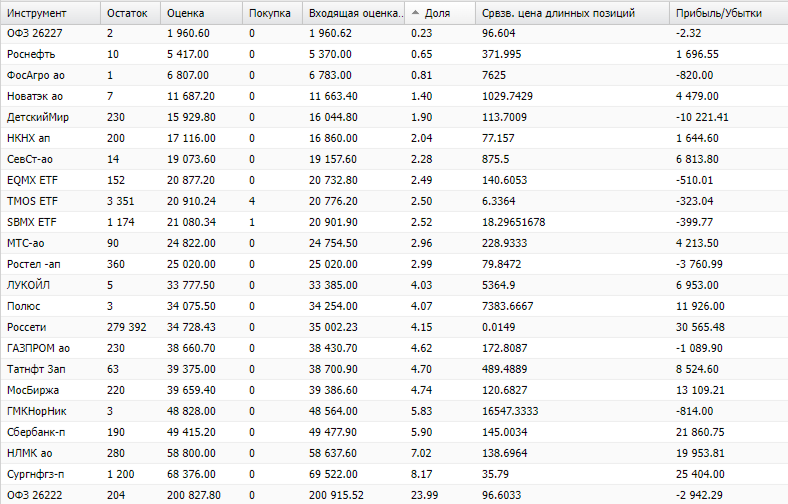Select the Ростел -ап instrument name
This screenshot has height=504, width=788.
(x=33, y=264)
